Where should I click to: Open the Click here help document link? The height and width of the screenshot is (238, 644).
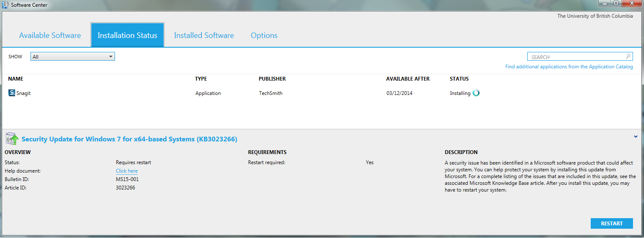pos(127,171)
